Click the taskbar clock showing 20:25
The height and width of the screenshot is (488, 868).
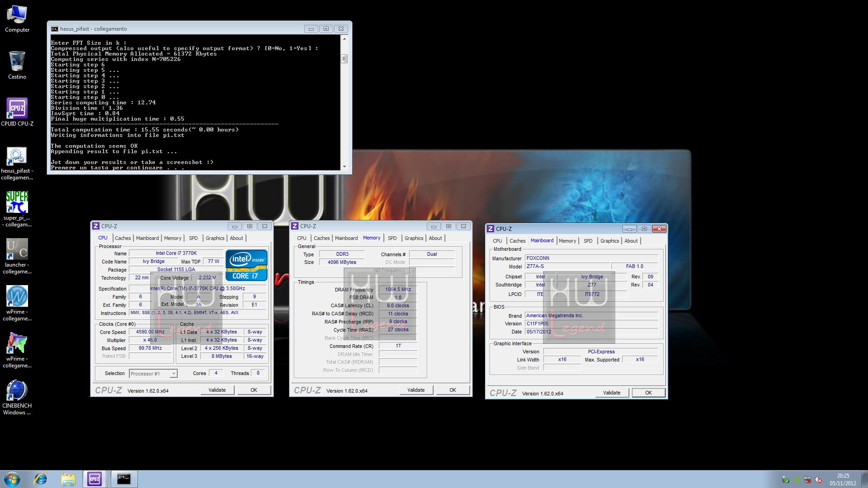843,479
